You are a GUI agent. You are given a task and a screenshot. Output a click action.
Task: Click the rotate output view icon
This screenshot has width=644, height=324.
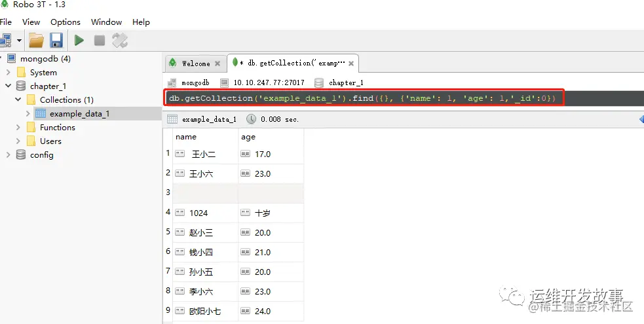click(120, 41)
